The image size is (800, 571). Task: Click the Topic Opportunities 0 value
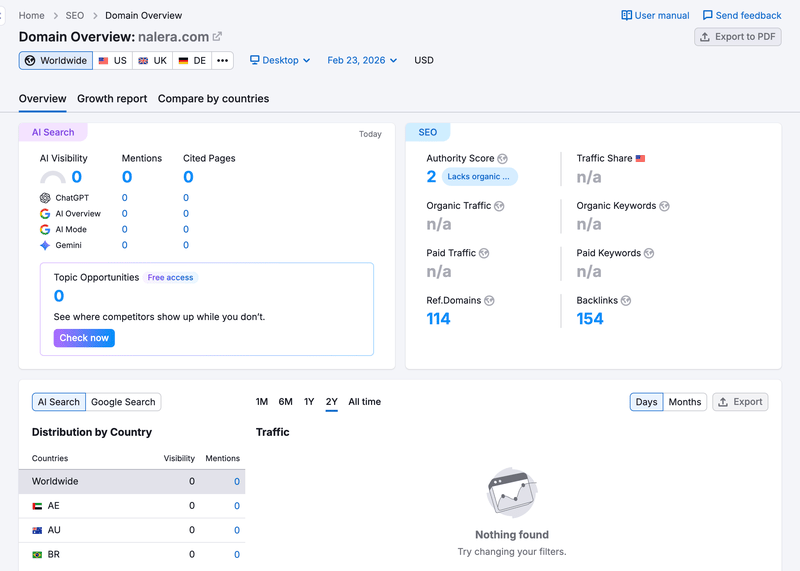pos(59,296)
